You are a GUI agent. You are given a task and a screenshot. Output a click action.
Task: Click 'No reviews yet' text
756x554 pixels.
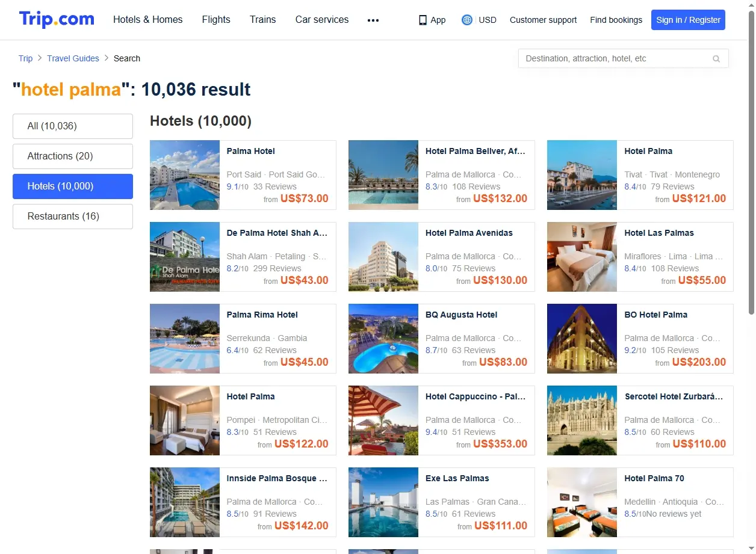(x=674, y=514)
